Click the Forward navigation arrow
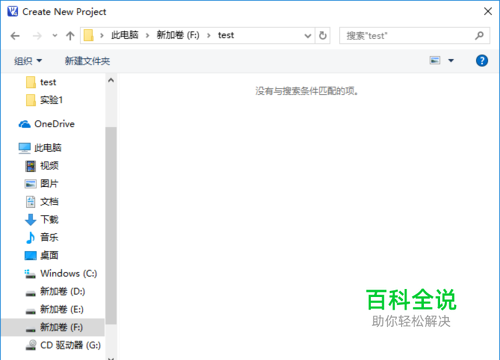The height and width of the screenshot is (360, 500). click(x=37, y=36)
